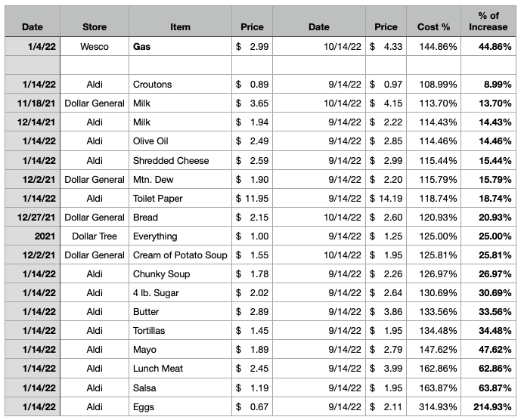Select the Eggs 214.93% increase cell
This screenshot has height=420, width=521.
488,406
